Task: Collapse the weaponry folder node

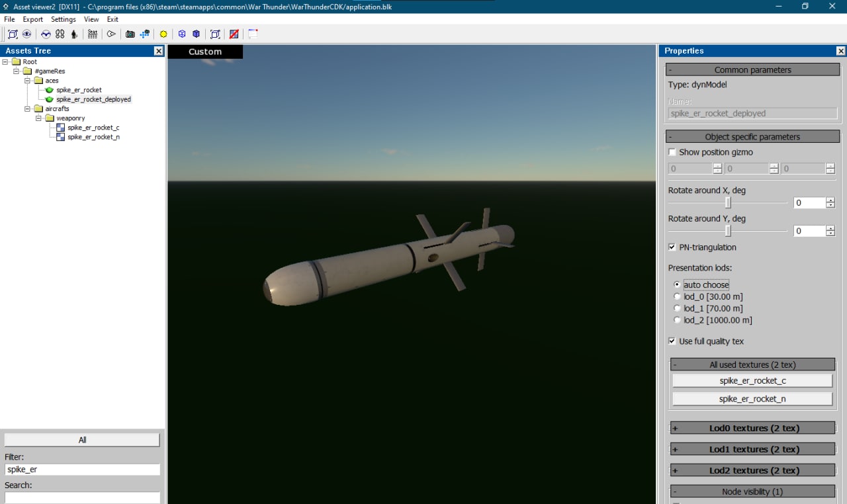Action: point(39,118)
